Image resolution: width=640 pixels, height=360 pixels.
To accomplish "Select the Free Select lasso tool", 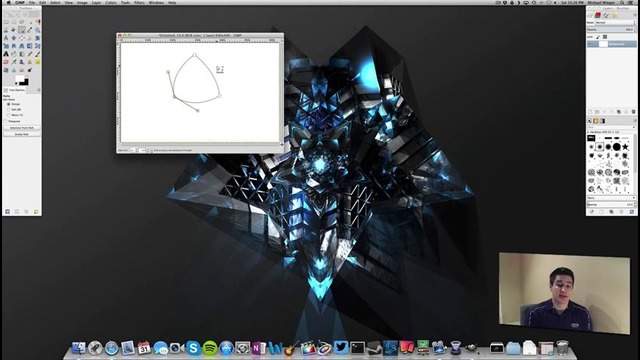I will (22, 22).
